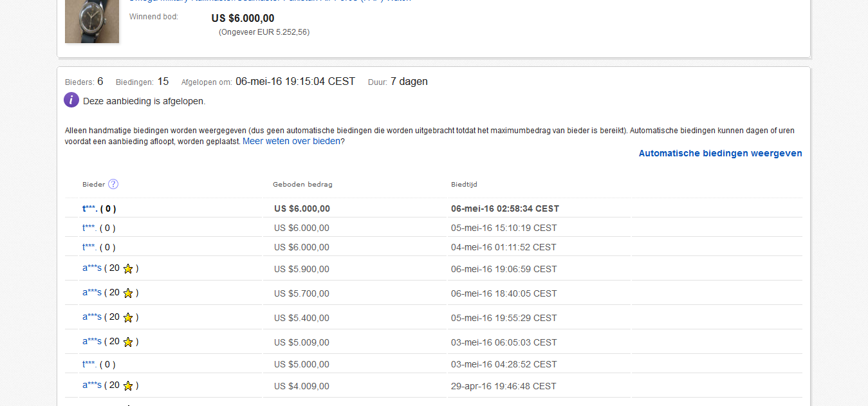This screenshot has height=406, width=868.
Task: Click the bid amount US $5.000,00
Action: click(302, 364)
